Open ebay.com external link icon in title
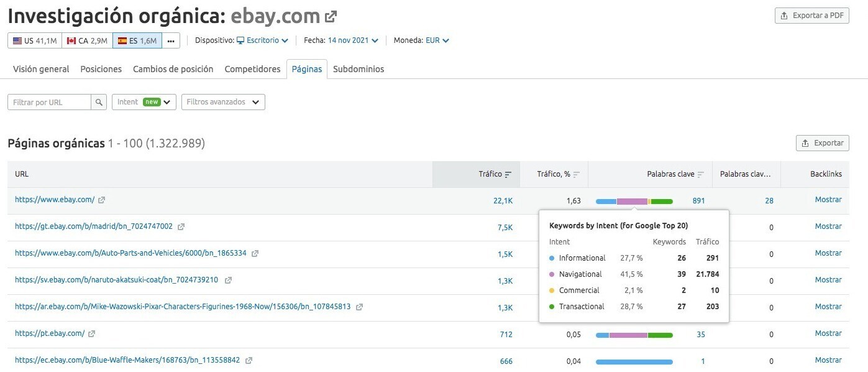 pos(331,17)
